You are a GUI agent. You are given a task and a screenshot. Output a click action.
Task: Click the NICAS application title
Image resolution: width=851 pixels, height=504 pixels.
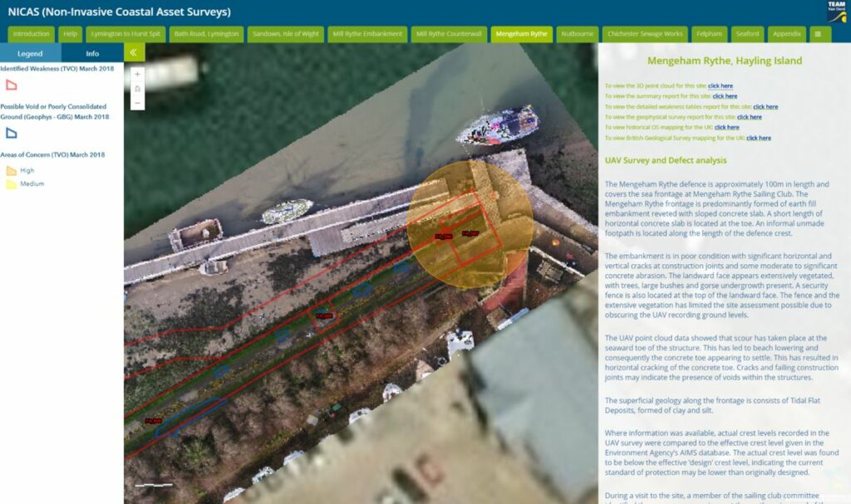pos(120,12)
